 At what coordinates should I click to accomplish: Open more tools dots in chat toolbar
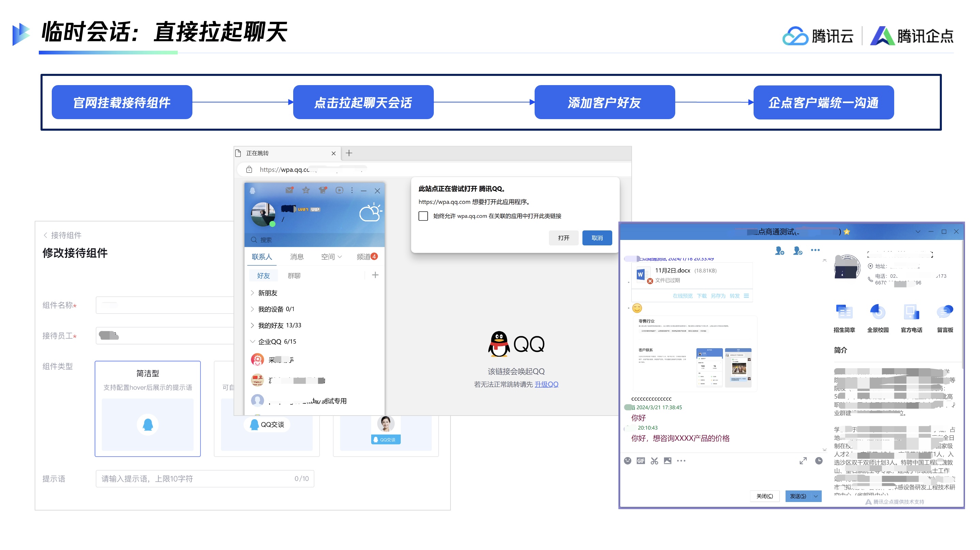coord(681,460)
